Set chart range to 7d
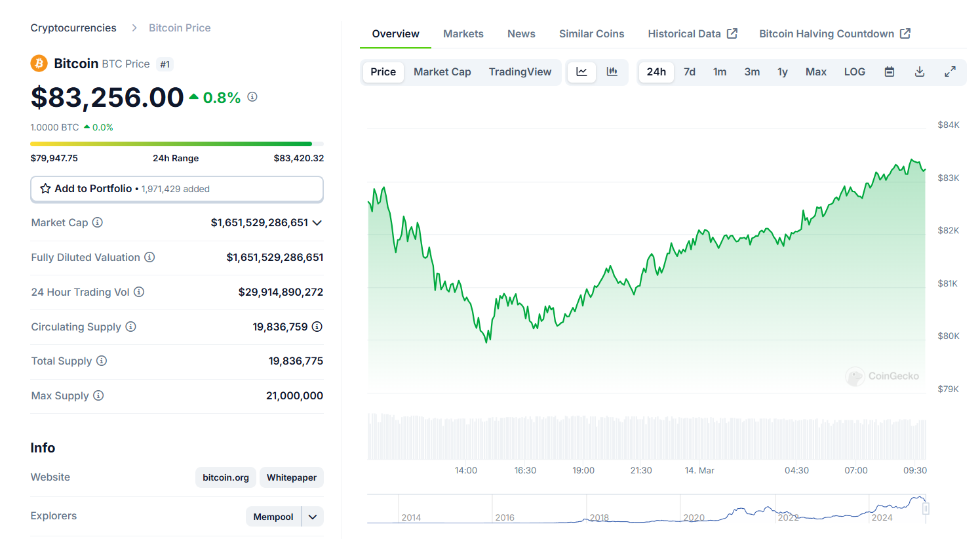The width and height of the screenshot is (980, 539). [x=690, y=72]
